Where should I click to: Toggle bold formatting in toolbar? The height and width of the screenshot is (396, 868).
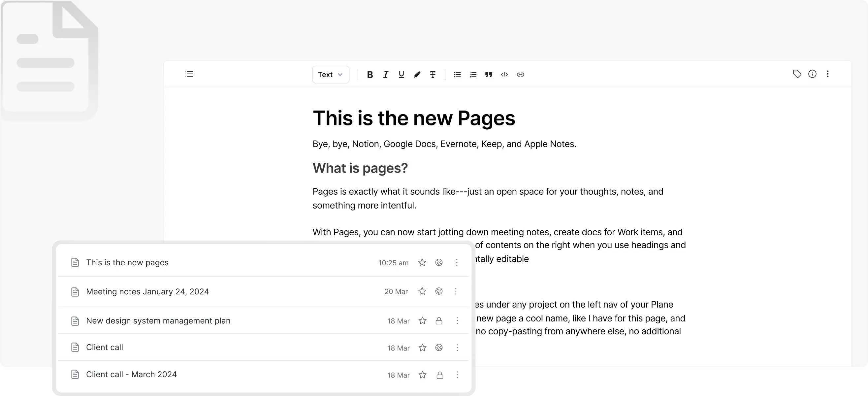[x=370, y=75]
